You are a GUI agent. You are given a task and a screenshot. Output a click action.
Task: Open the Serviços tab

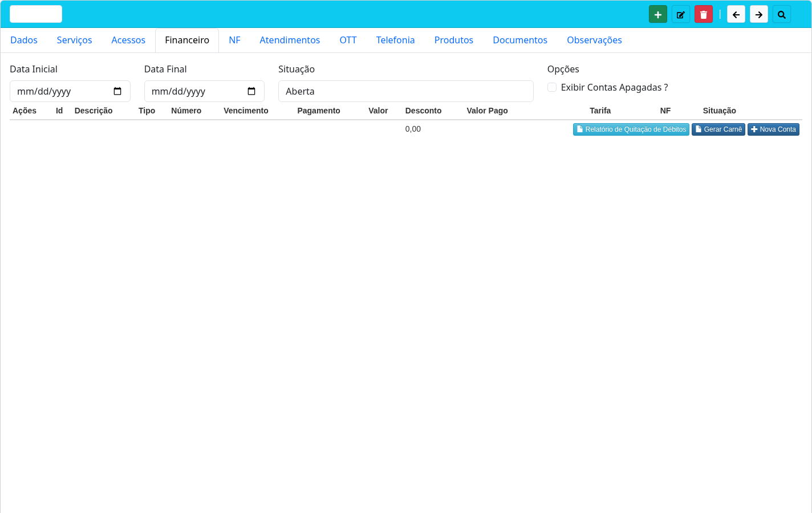[74, 40]
